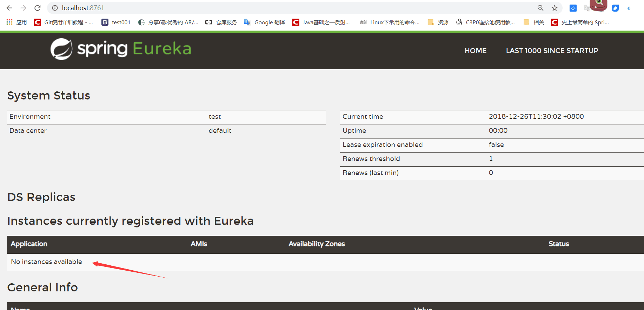Viewport: 644px width, 310px height.
Task: Click the green Eureka title text
Action: 162,49
